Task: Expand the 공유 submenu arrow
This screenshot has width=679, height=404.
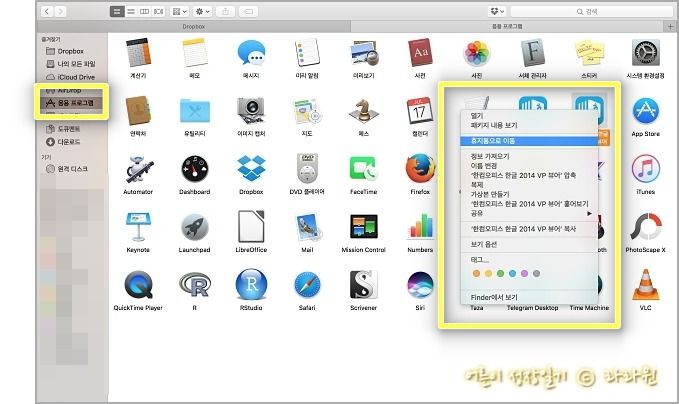Action: pos(589,213)
